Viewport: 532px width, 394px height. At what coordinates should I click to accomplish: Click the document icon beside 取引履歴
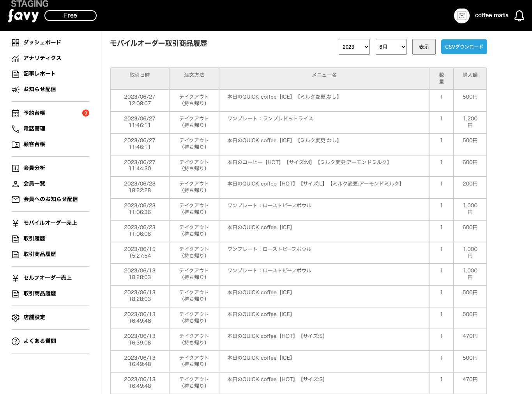(16, 239)
